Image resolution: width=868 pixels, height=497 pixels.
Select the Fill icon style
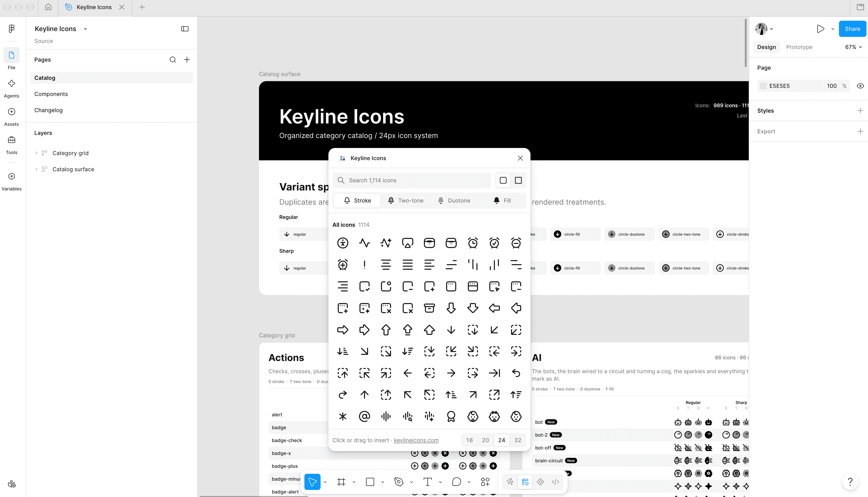(x=502, y=200)
